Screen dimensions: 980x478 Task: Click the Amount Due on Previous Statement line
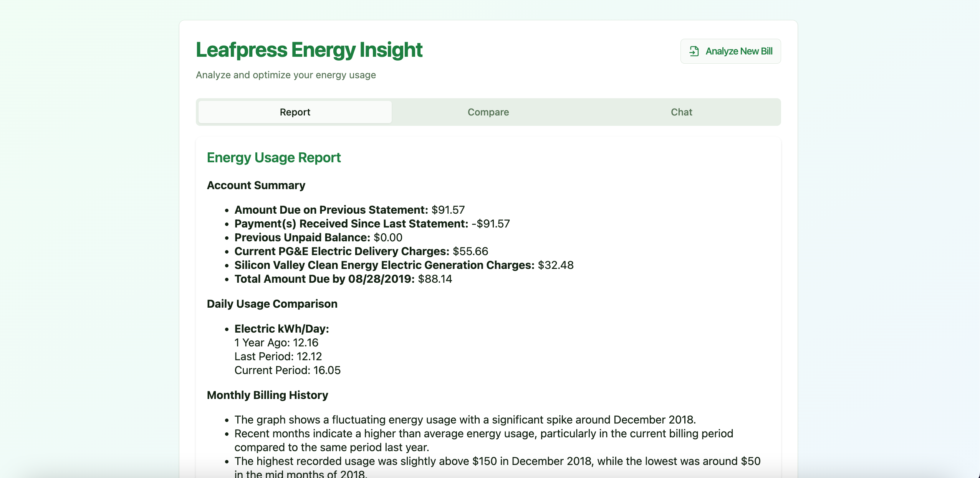[349, 210]
